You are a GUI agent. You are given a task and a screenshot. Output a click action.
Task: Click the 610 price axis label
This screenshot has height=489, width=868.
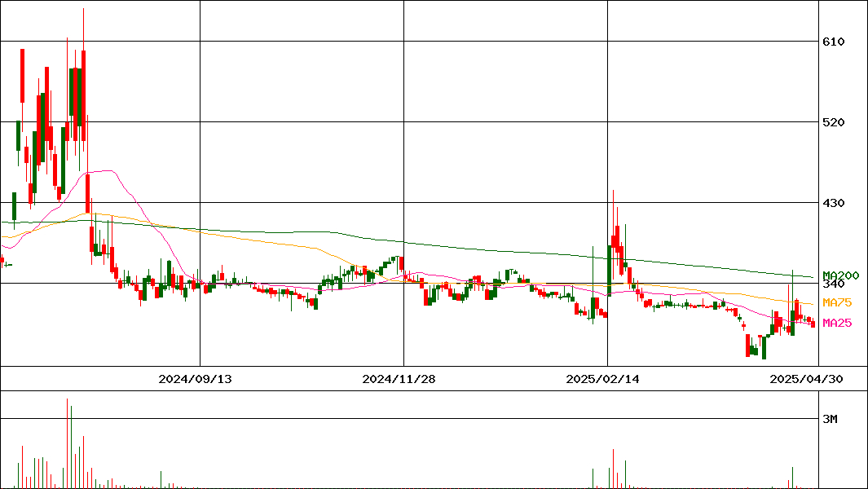tap(834, 42)
